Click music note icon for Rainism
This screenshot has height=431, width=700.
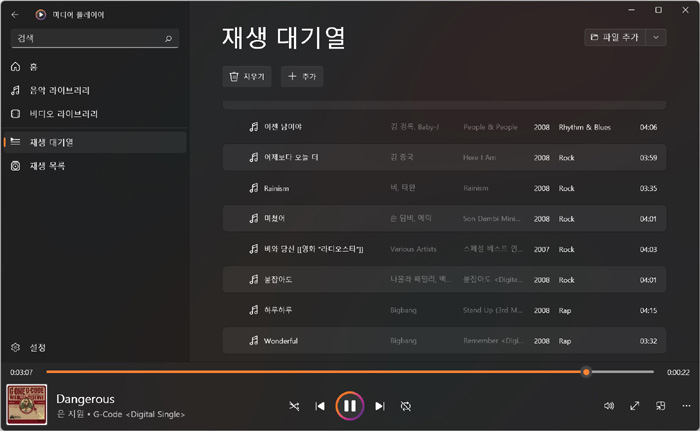coord(254,188)
